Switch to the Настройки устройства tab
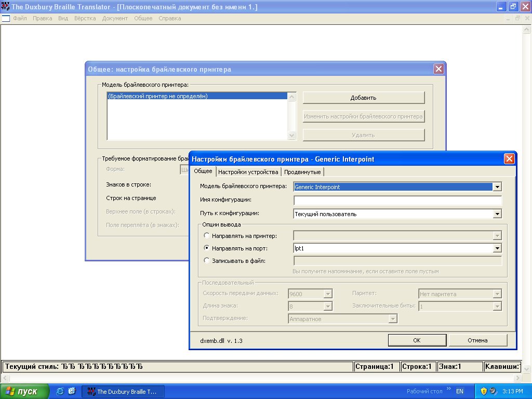 [248, 172]
